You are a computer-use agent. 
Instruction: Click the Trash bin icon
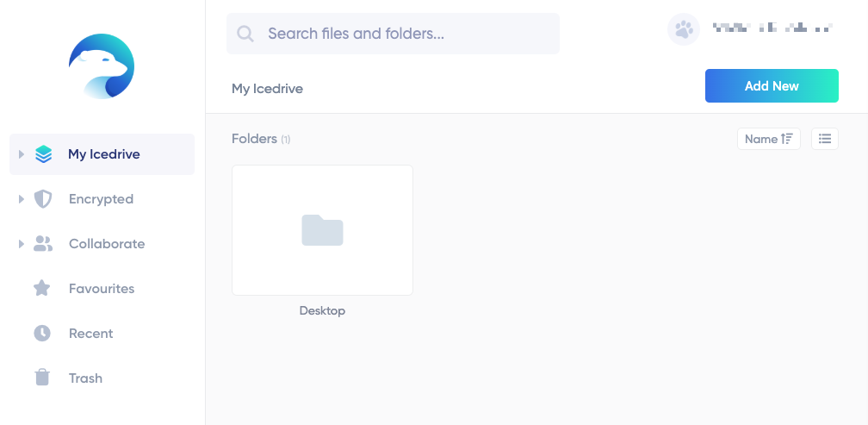[x=42, y=378]
